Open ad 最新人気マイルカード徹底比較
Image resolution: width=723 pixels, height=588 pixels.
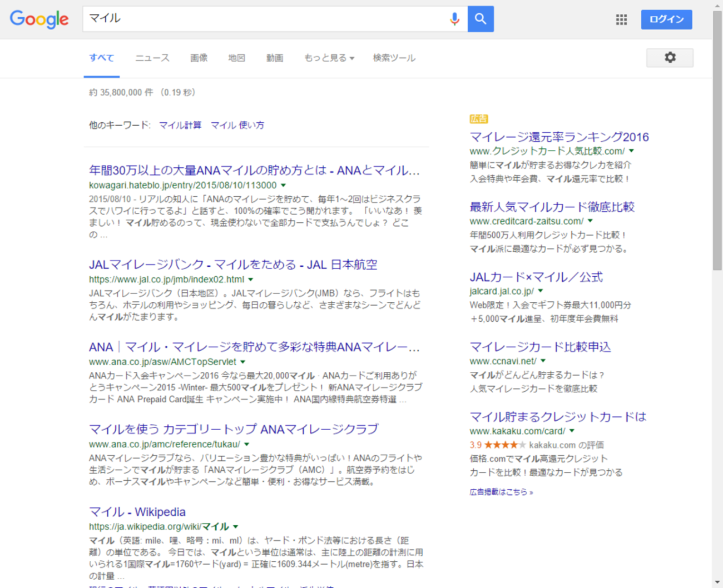pyautogui.click(x=552, y=207)
